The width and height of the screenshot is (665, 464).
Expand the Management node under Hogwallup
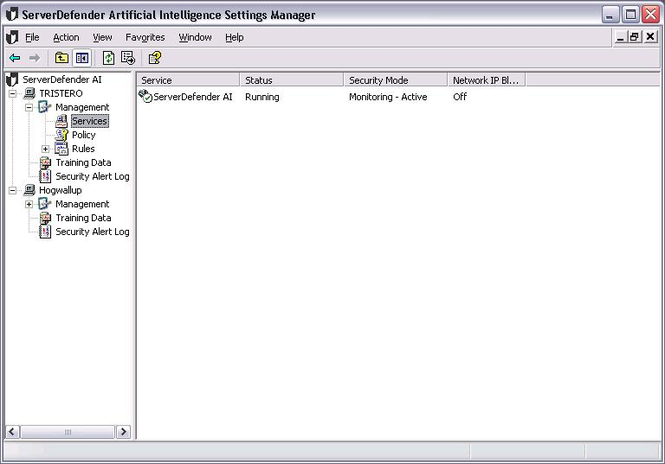(x=29, y=204)
